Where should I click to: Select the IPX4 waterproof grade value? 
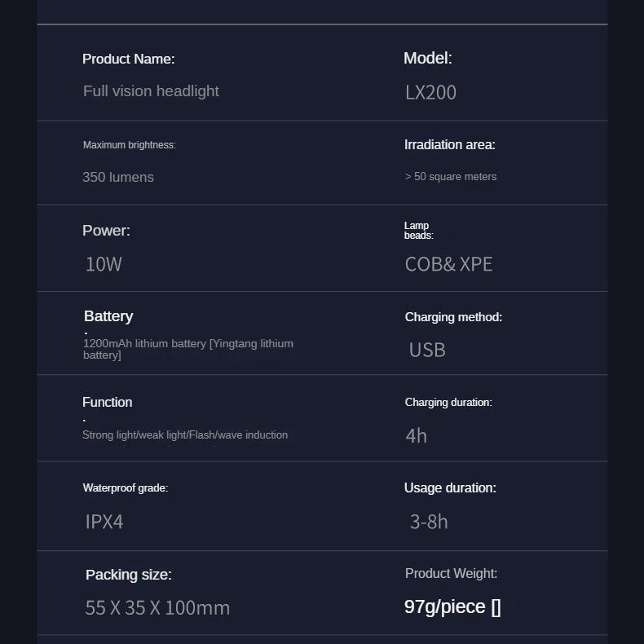104,522
